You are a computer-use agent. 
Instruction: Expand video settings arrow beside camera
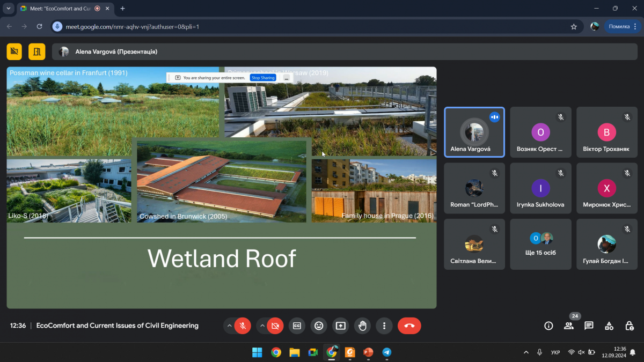pyautogui.click(x=262, y=326)
